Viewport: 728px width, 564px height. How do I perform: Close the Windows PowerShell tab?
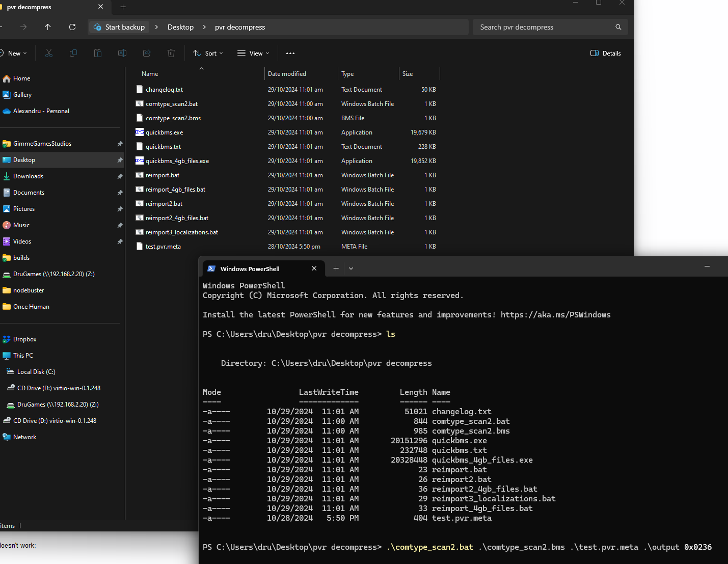pyautogui.click(x=314, y=268)
